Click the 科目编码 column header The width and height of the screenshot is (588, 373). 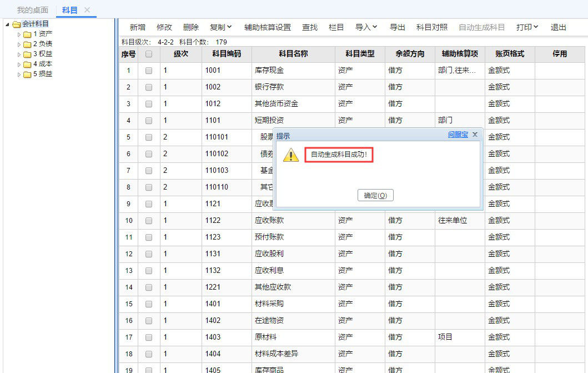227,54
